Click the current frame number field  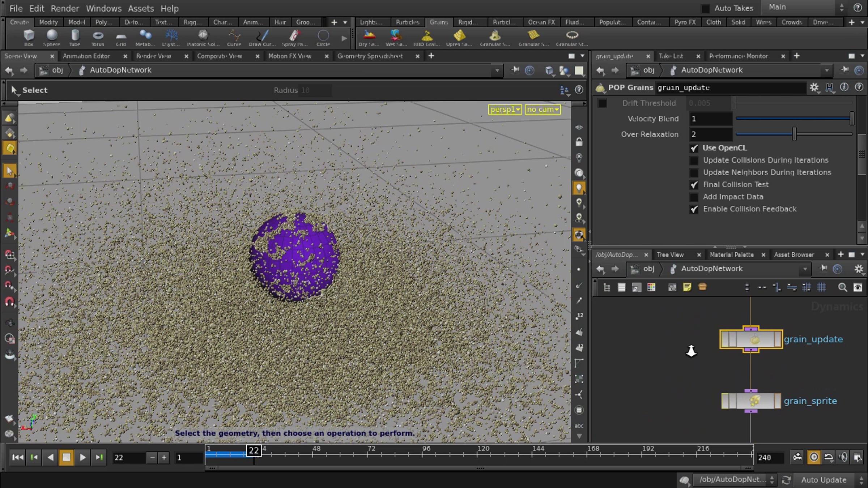[129, 458]
